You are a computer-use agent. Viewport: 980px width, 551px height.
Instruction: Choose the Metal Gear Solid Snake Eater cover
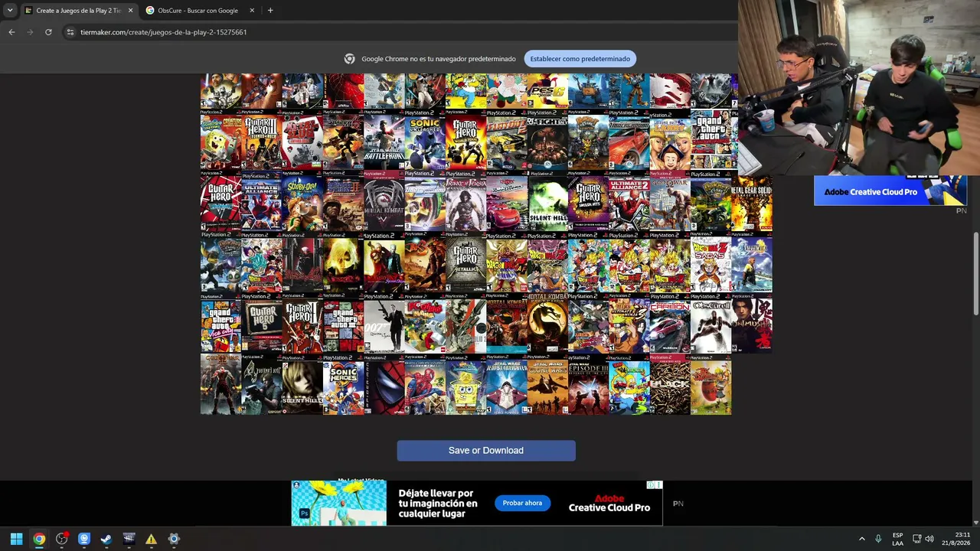pyautogui.click(x=752, y=201)
